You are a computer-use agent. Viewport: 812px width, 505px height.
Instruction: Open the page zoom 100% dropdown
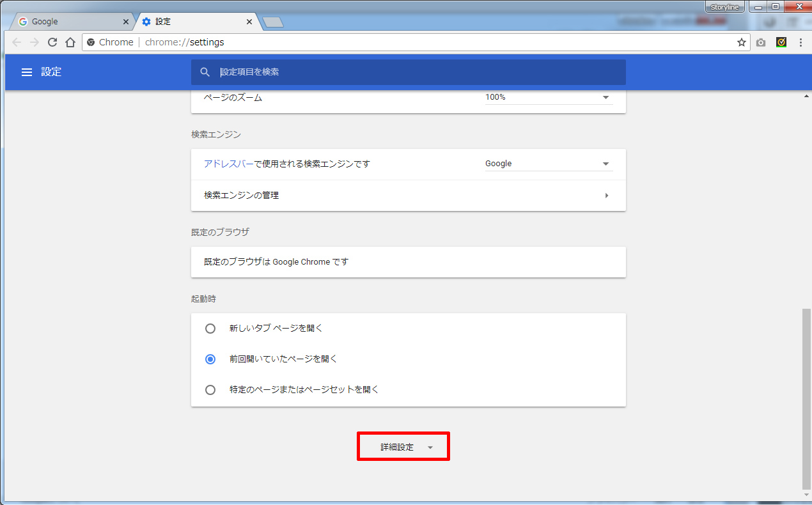coord(549,97)
